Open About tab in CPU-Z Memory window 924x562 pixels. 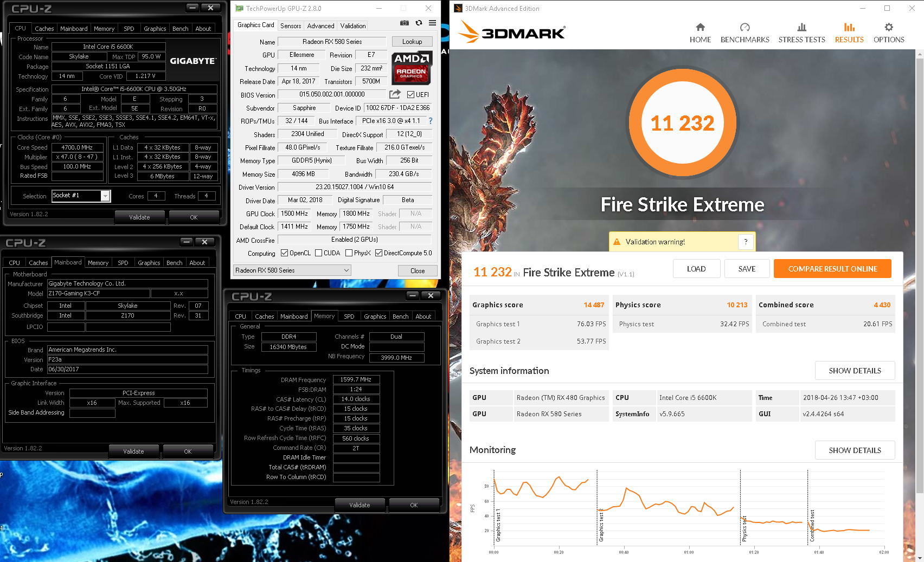[424, 316]
